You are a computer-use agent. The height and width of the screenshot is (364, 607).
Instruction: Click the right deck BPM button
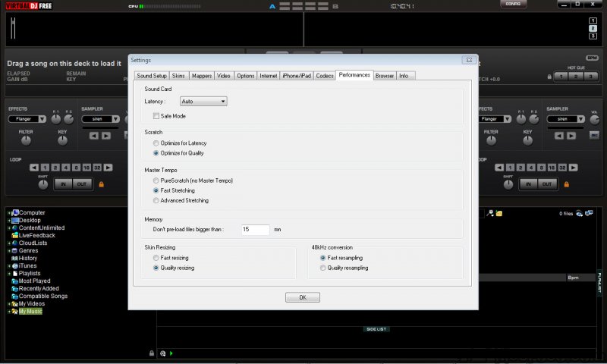(x=592, y=58)
